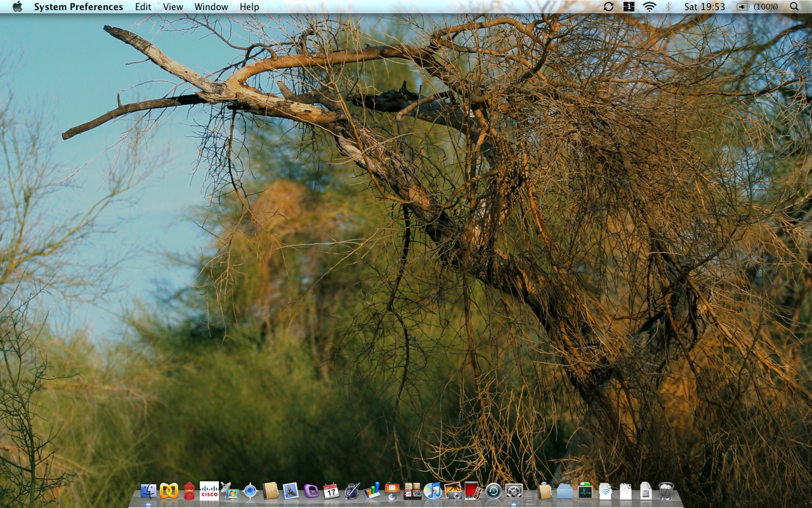Open the address book stack with paperclip

coord(544,491)
